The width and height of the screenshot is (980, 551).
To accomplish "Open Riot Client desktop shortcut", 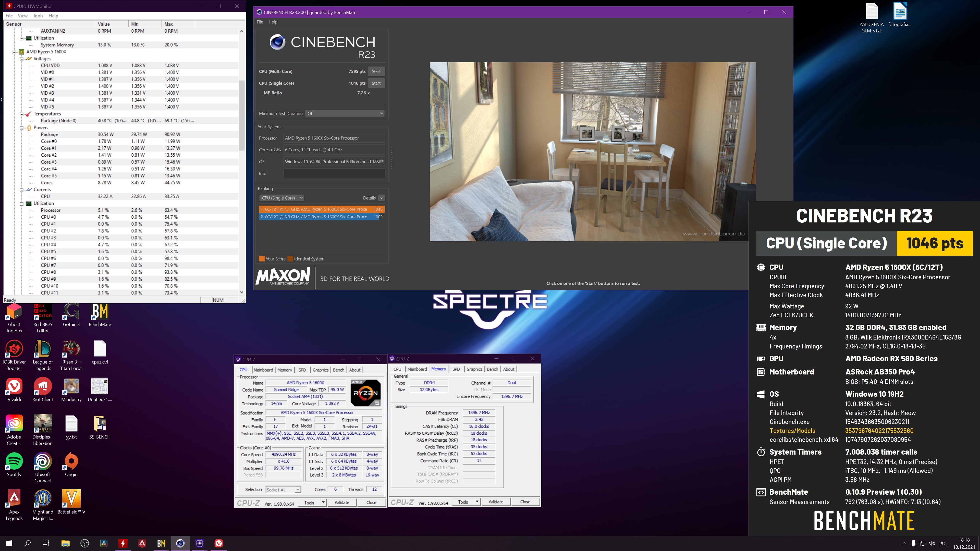I will (x=43, y=390).
